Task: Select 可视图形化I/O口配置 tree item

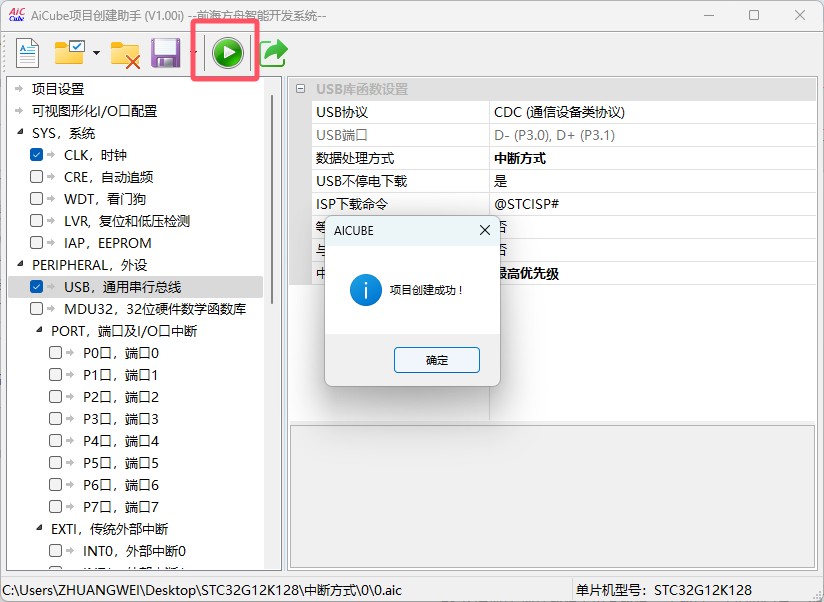Action: tap(95, 111)
